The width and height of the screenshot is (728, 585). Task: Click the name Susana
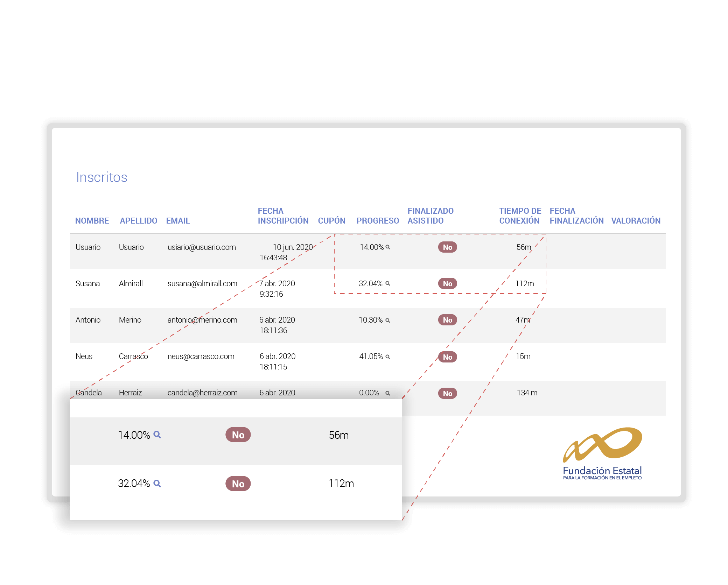click(87, 283)
